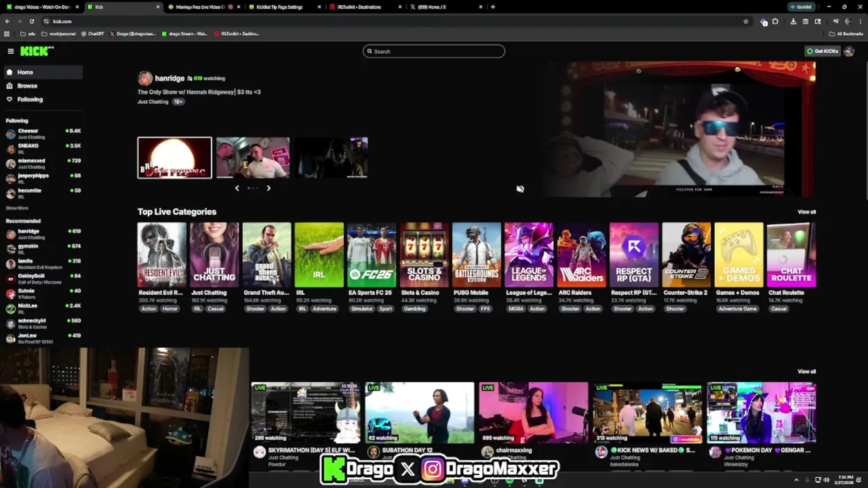The height and width of the screenshot is (488, 868).
Task: Open the Grand Theft Auto category card
Action: [267, 255]
